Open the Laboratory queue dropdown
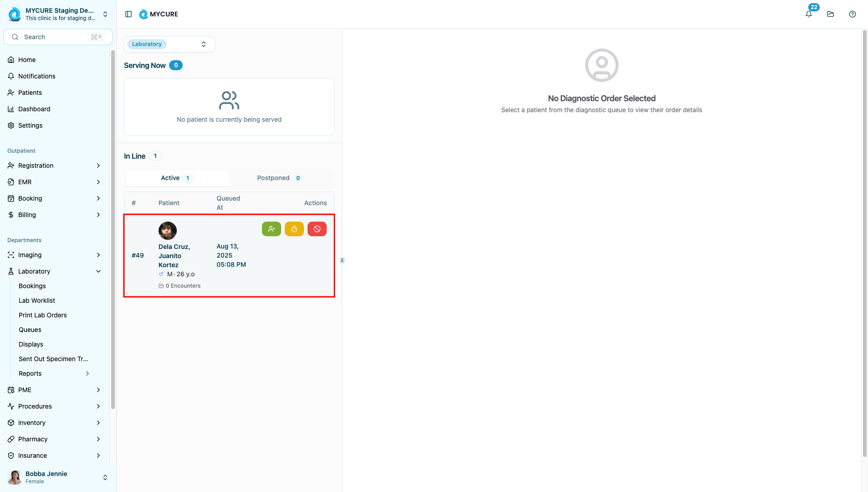 coord(169,44)
